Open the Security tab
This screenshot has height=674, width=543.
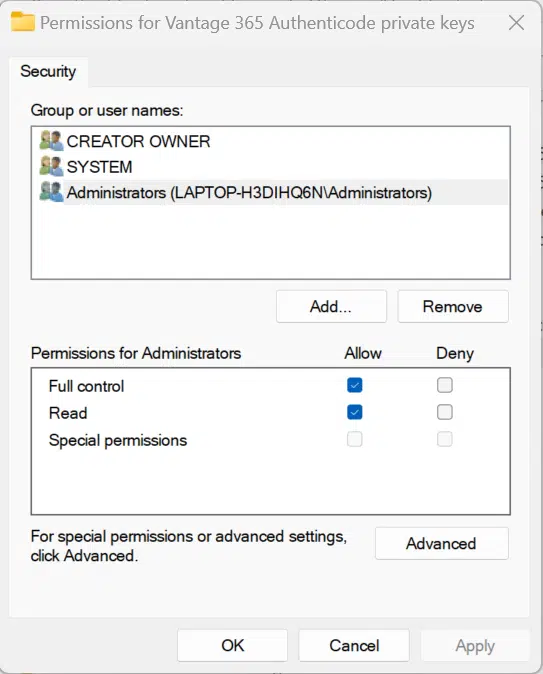point(48,71)
